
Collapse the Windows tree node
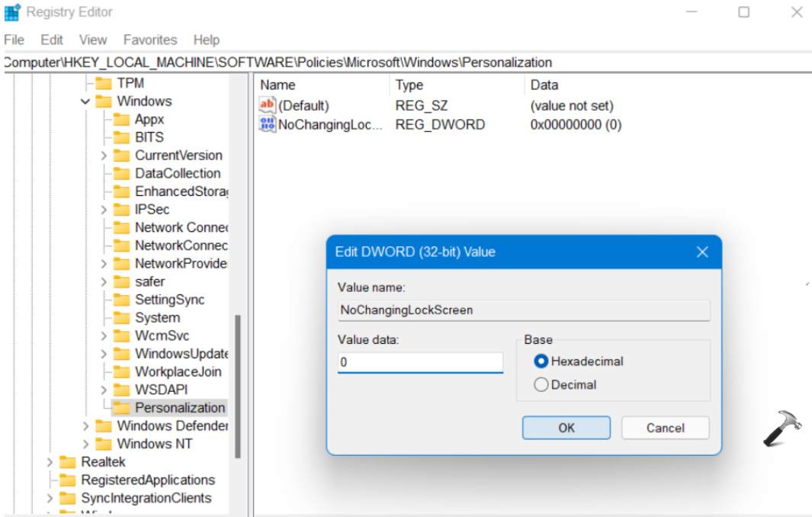point(85,101)
